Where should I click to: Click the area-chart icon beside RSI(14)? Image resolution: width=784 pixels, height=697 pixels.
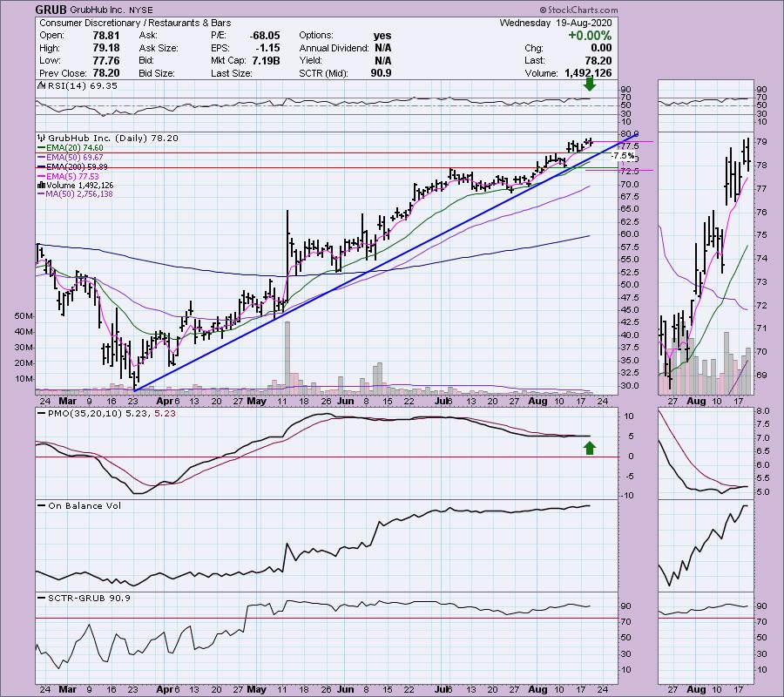point(41,86)
